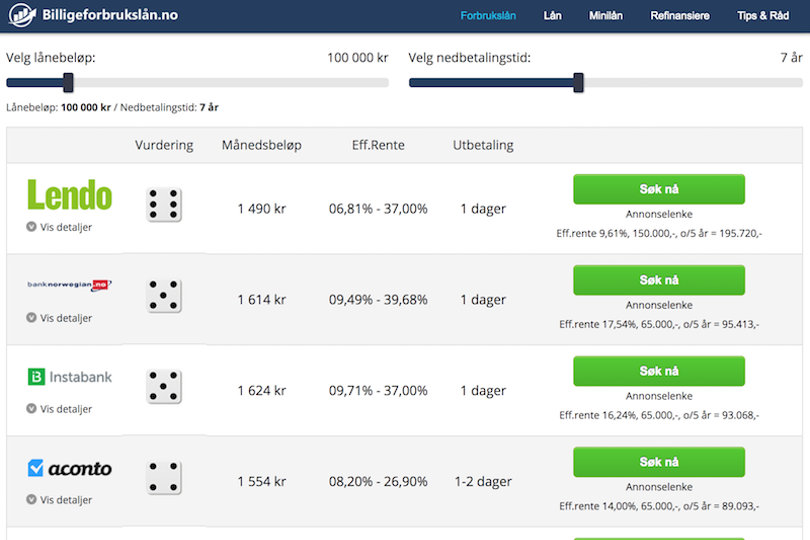Click the banknorwegian.no logo
The width and height of the screenshot is (810, 540).
[69, 285]
